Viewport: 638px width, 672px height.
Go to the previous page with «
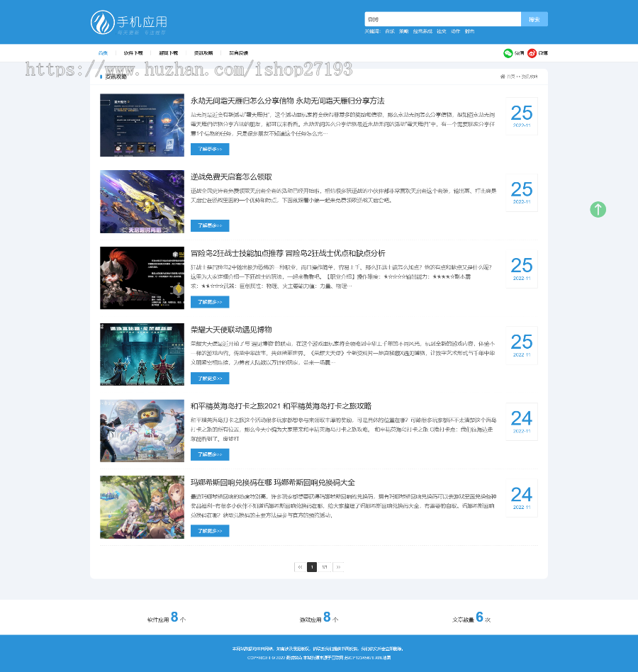coord(300,567)
